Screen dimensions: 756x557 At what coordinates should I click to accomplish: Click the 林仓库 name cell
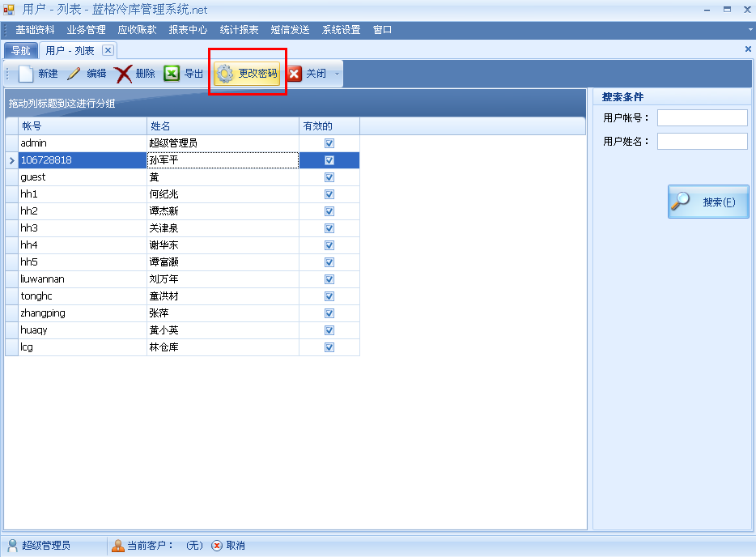tap(223, 347)
